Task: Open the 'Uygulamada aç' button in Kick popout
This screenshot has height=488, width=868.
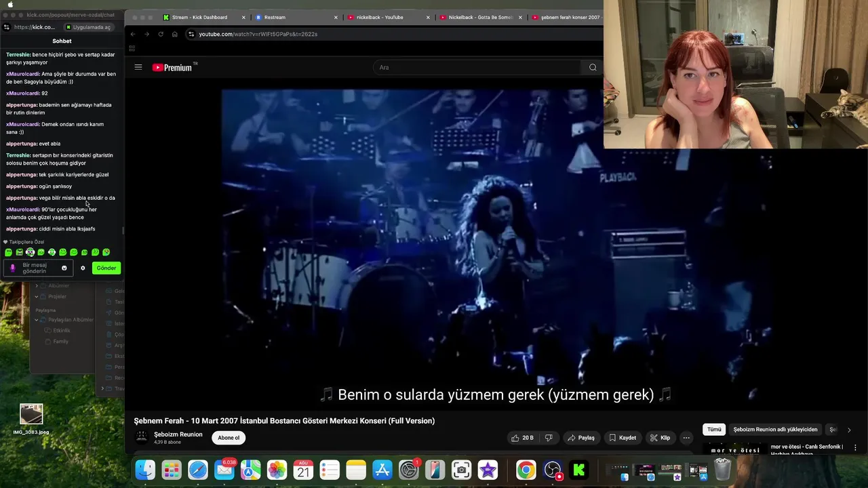Action: [x=88, y=27]
